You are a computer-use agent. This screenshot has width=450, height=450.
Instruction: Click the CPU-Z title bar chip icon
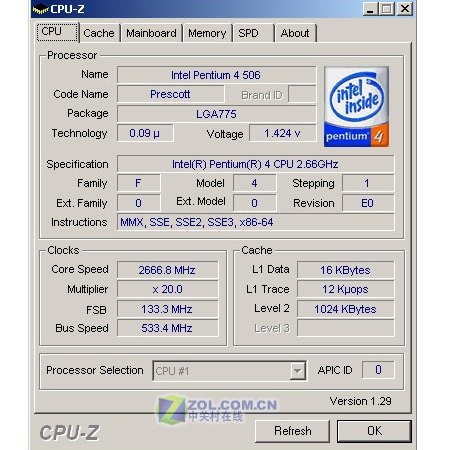[x=40, y=9]
